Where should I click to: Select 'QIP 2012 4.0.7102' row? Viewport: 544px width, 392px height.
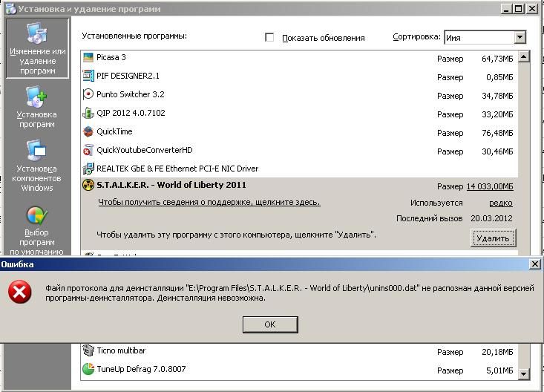[x=299, y=113]
